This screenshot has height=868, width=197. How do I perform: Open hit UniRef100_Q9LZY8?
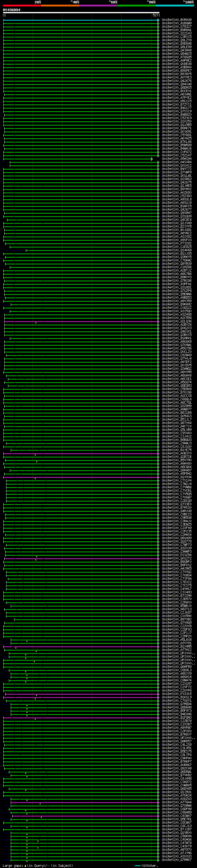pyautogui.click(x=176, y=40)
